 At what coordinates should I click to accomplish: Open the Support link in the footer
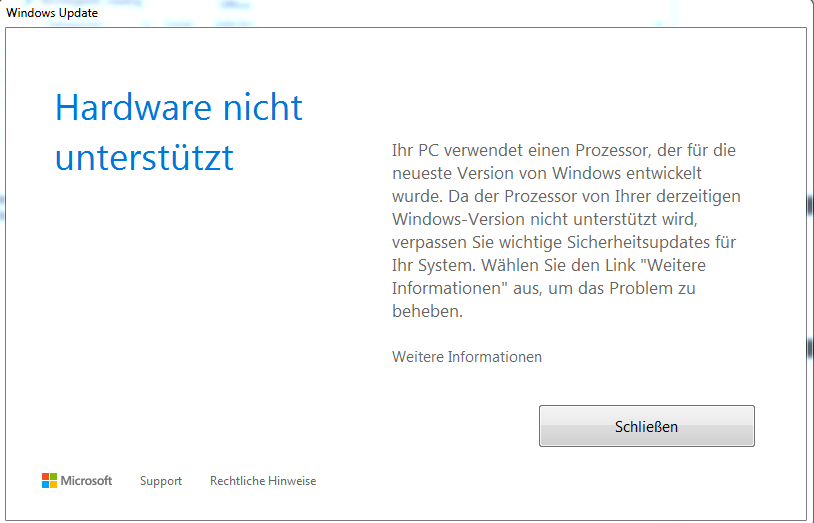161,481
